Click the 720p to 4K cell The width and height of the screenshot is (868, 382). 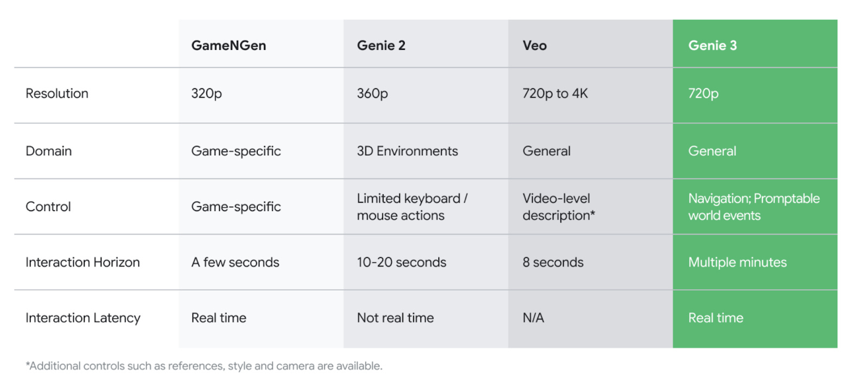(x=555, y=93)
